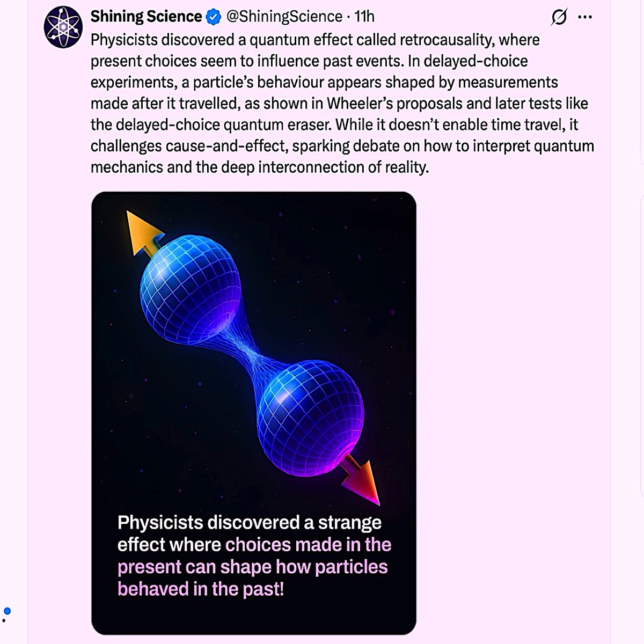This screenshot has height=644, width=644.
Task: Click the pink highlighted caption text
Action: click(x=252, y=567)
